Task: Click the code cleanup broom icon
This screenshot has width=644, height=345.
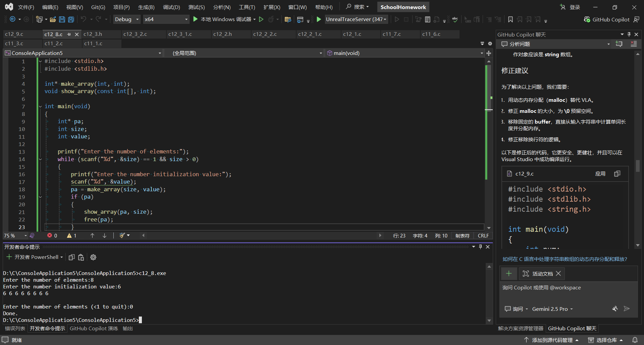Action: (x=123, y=235)
